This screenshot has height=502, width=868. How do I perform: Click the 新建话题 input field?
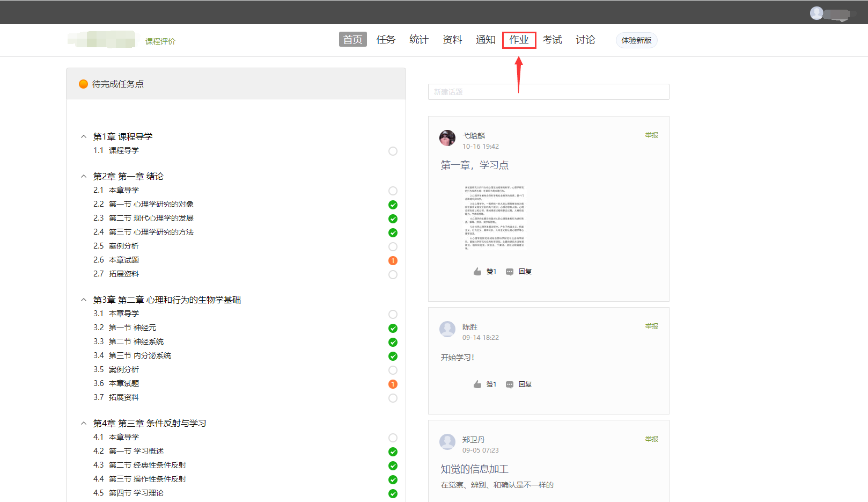click(548, 92)
